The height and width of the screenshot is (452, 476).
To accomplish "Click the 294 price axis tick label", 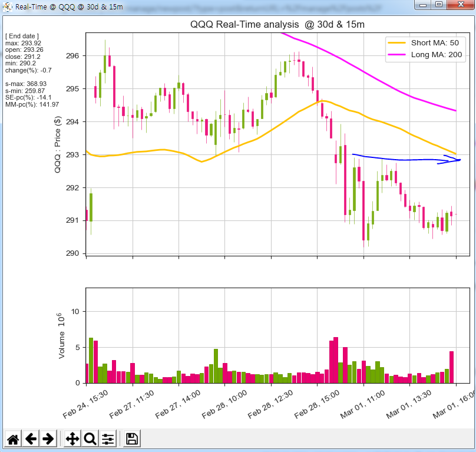I will pos(72,122).
